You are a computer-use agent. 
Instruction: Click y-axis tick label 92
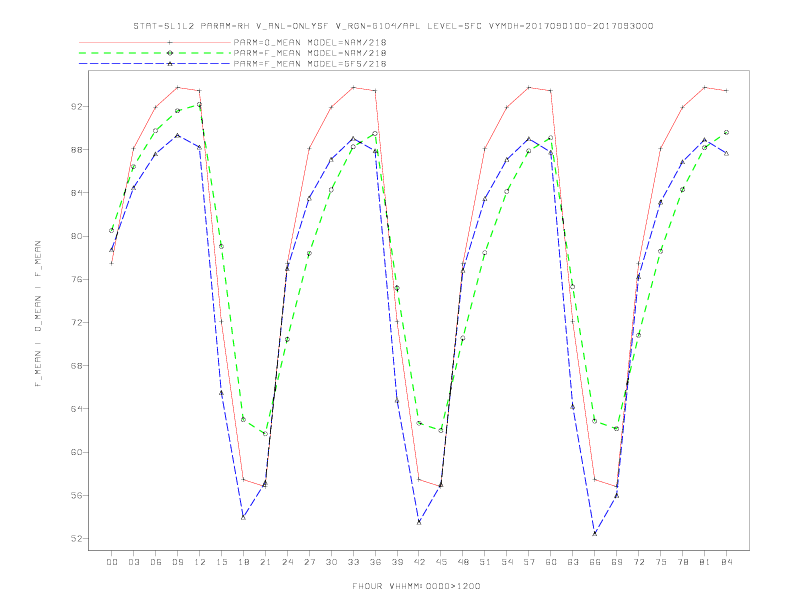77,107
